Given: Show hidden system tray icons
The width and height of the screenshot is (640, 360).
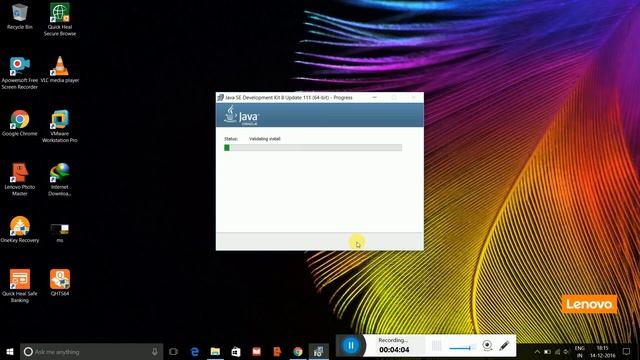Looking at the screenshot, I should [537, 351].
